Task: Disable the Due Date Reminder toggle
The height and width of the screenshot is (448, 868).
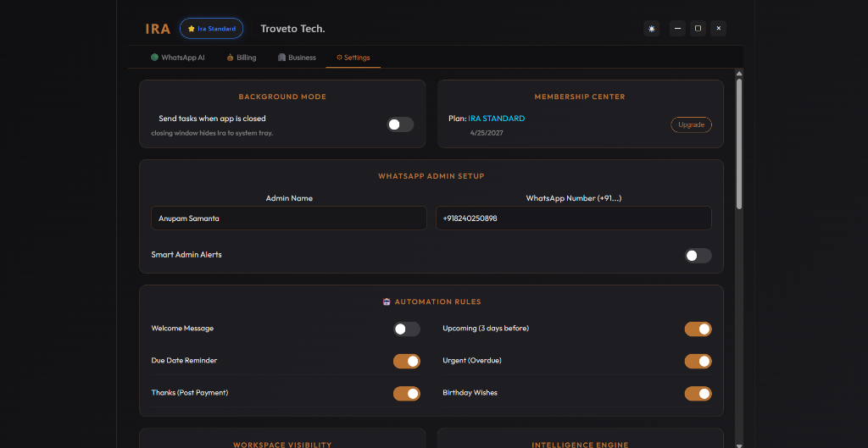Action: click(407, 361)
